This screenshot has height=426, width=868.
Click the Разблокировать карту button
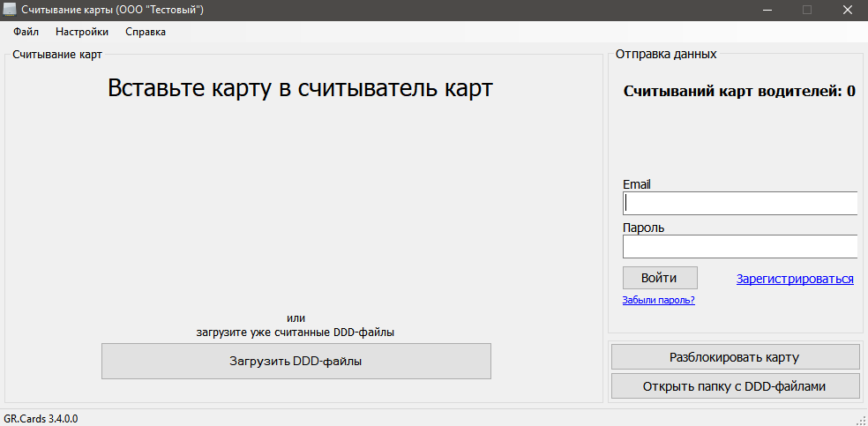tap(735, 357)
